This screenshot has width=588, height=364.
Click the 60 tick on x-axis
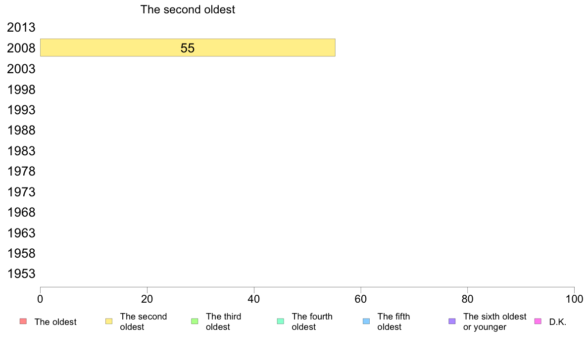pyautogui.click(x=361, y=299)
